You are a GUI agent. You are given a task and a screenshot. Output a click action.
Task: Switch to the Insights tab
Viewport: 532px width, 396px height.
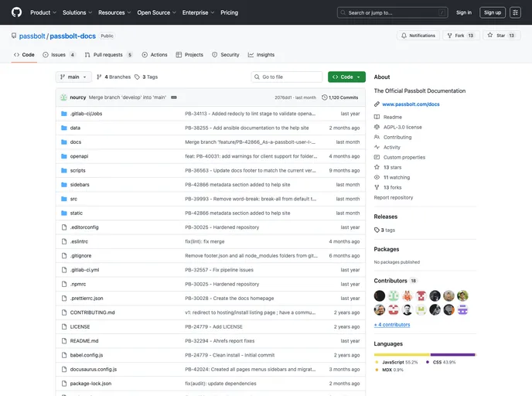261,55
